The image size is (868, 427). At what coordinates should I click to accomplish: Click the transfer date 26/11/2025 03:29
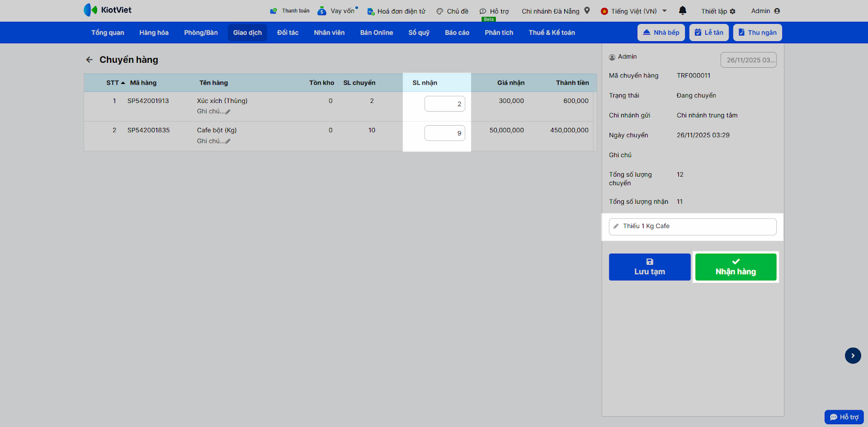tap(703, 135)
